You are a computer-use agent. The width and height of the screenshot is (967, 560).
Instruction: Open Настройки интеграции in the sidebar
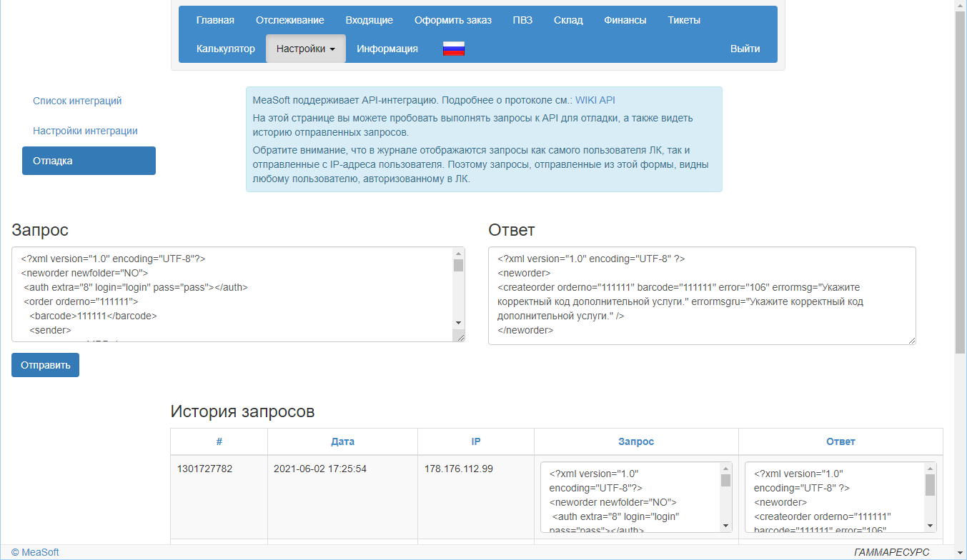coord(85,131)
